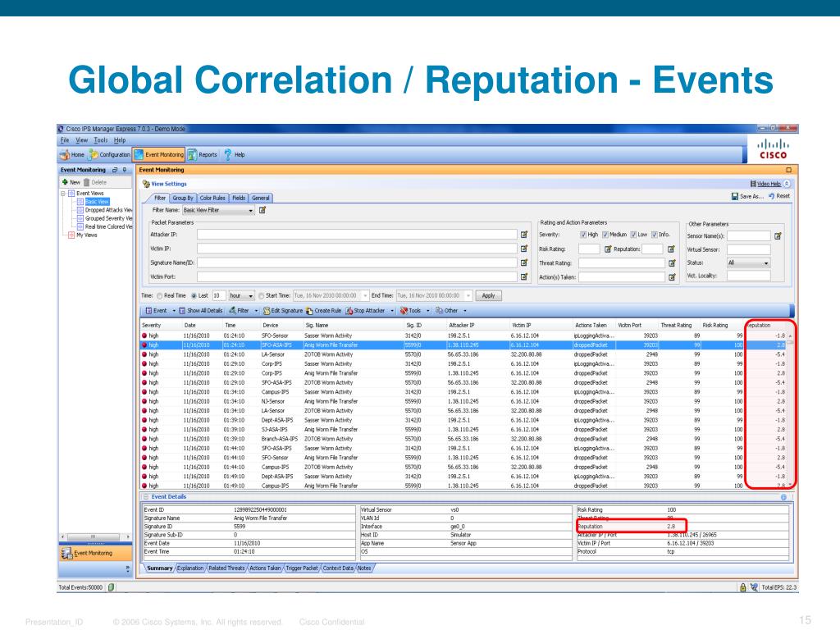Switch to the Group By tab
Image resolution: width=840 pixels, height=630 pixels.
click(183, 198)
